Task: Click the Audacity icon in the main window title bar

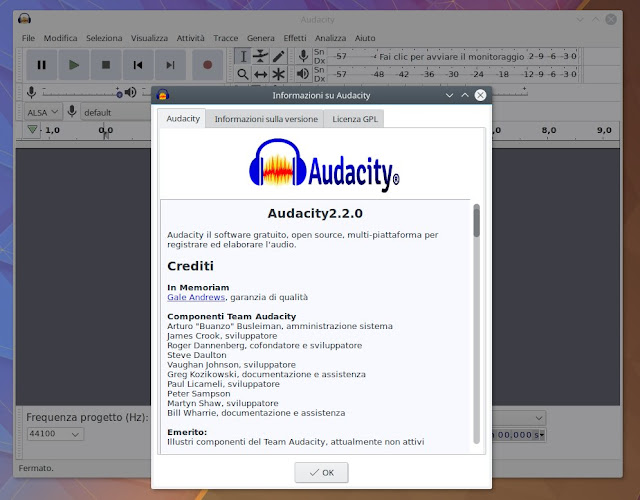Action: 24,19
